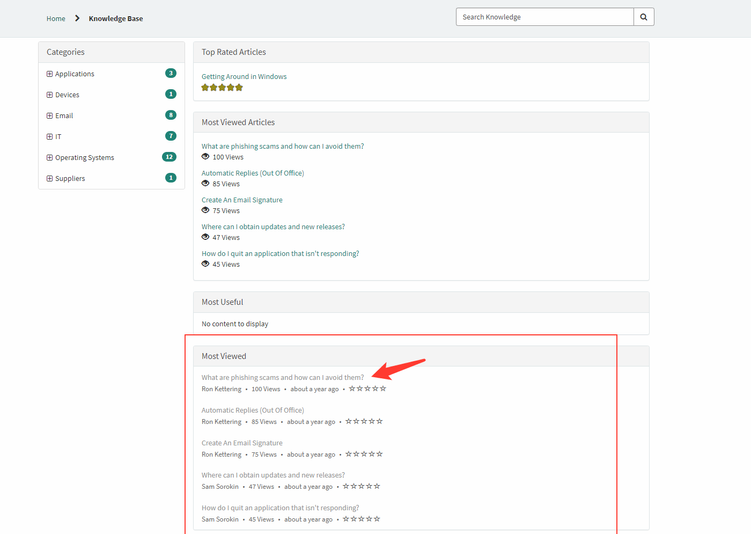751x534 pixels.
Task: Click the Operating Systems count badge 12
Action: point(169,157)
